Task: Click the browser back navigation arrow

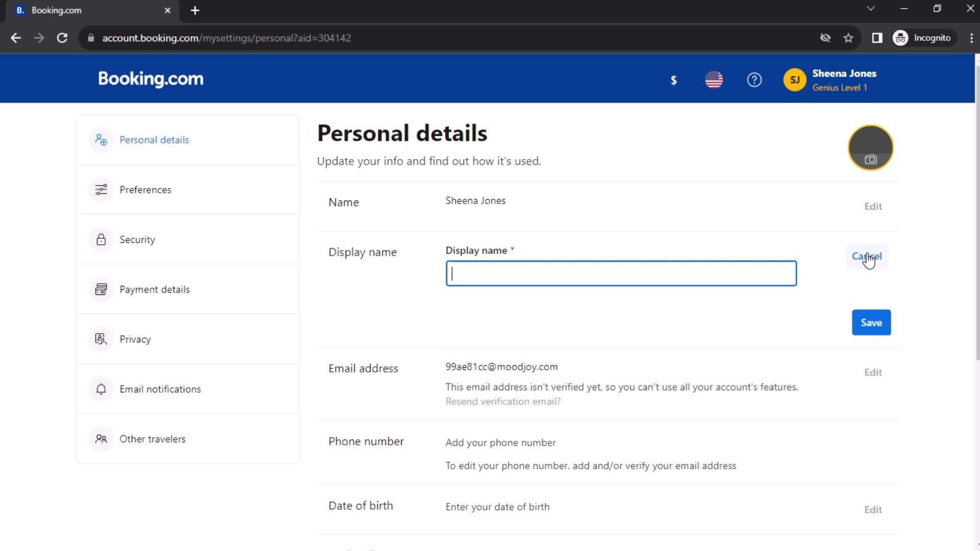Action: (16, 38)
